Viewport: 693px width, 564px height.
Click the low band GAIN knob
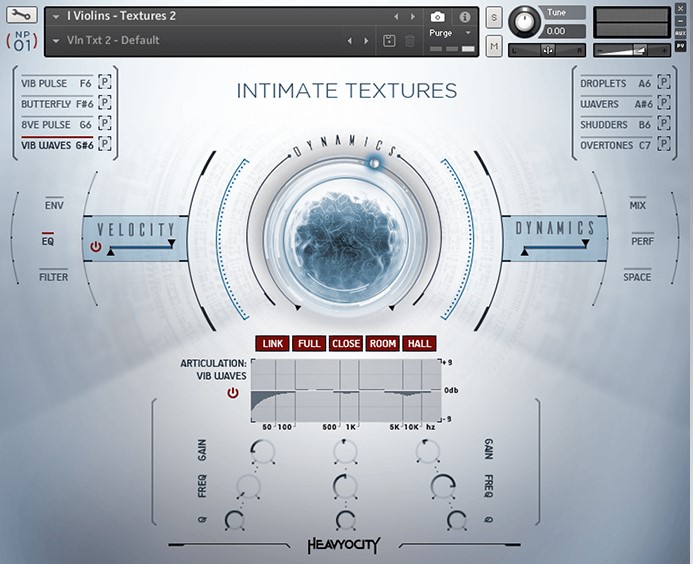[263, 452]
